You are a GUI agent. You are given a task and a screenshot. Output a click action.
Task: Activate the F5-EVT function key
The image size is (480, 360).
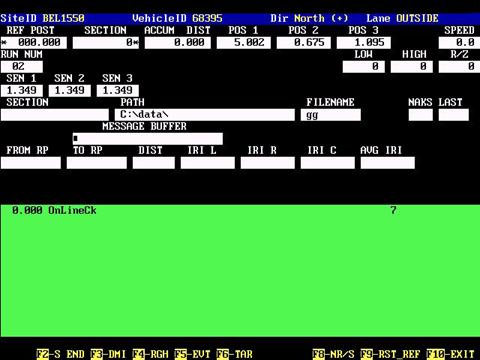(192, 354)
